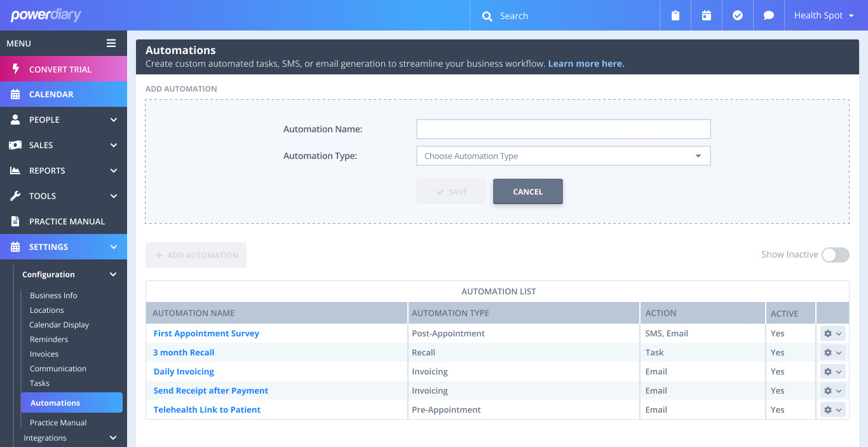The height and width of the screenshot is (447, 868).
Task: Open Practice Manual under Configuration
Action: (x=58, y=423)
